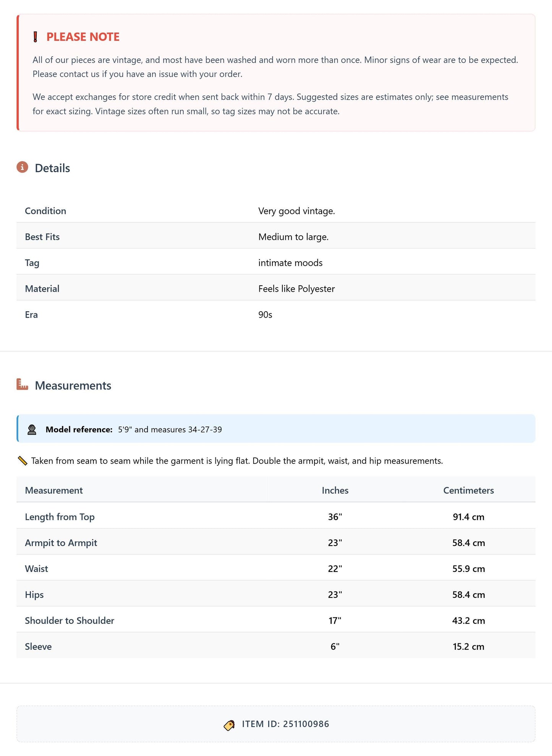Click the Centimeters column header
552x756 pixels.
(x=468, y=490)
